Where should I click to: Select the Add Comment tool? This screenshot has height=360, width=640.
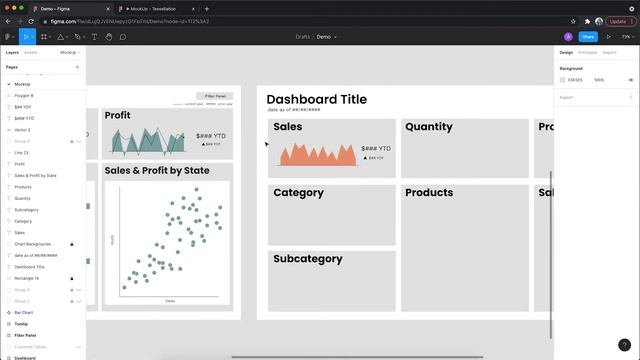click(123, 37)
